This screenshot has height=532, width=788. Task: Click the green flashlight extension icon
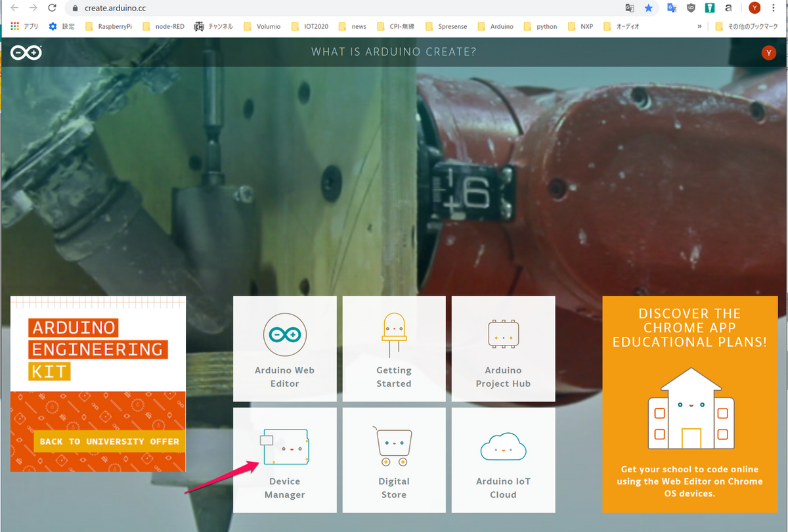pyautogui.click(x=709, y=9)
